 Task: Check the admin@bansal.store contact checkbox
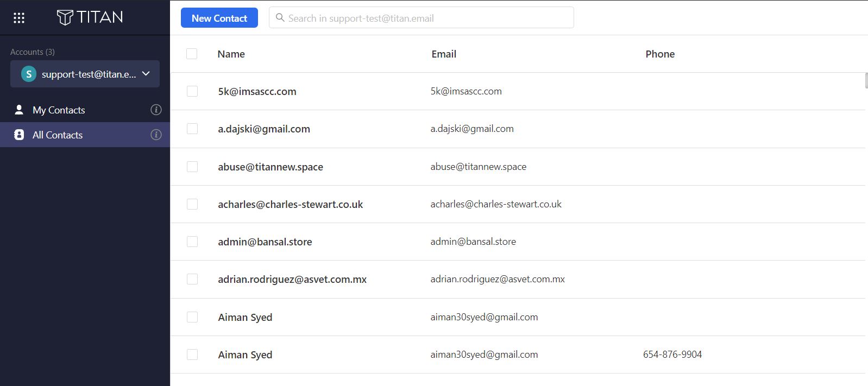pos(192,242)
